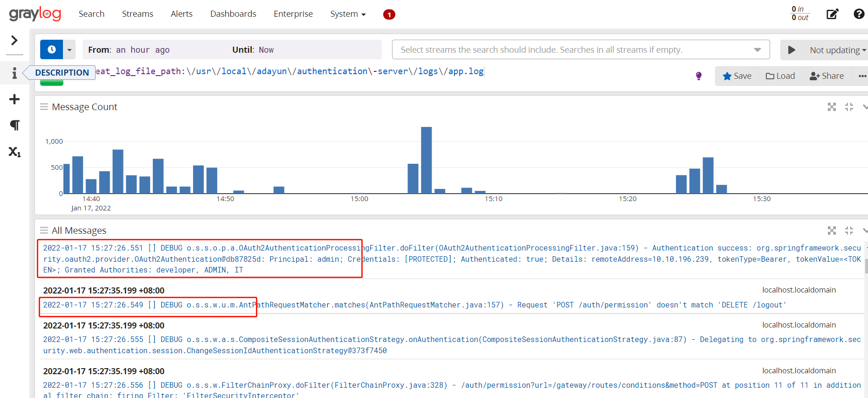Navigate to Dashboards

click(x=233, y=14)
